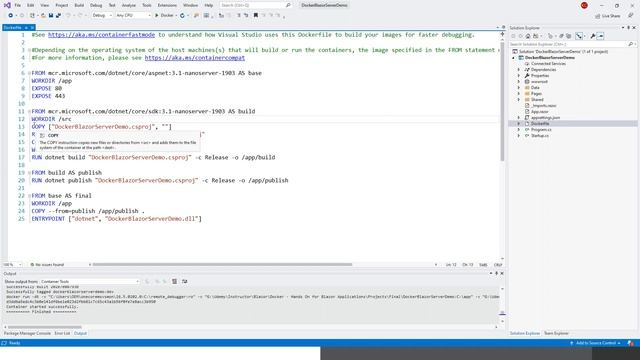Start debugging with the Docker play button
The width and height of the screenshot is (640, 360).
point(164,16)
